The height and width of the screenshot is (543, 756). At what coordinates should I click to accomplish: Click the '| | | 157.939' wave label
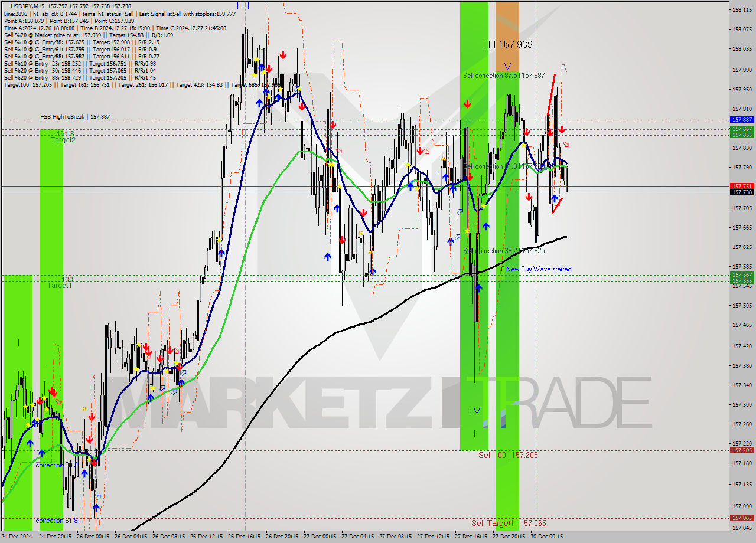click(x=508, y=44)
